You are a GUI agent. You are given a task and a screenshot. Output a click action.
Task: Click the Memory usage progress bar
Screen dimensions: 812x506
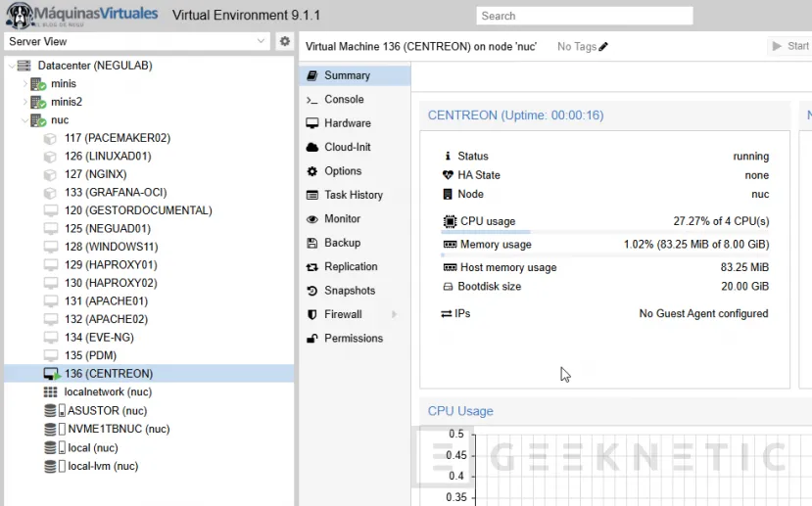[x=605, y=255]
